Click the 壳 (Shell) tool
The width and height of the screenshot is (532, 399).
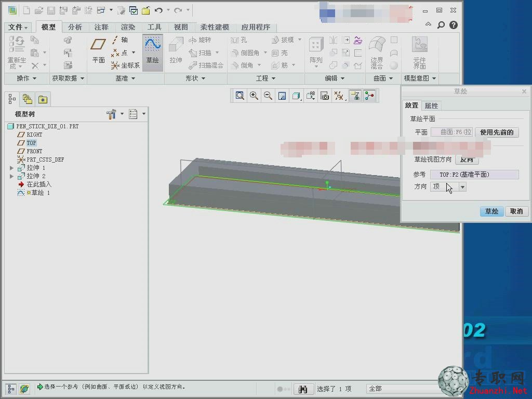280,52
